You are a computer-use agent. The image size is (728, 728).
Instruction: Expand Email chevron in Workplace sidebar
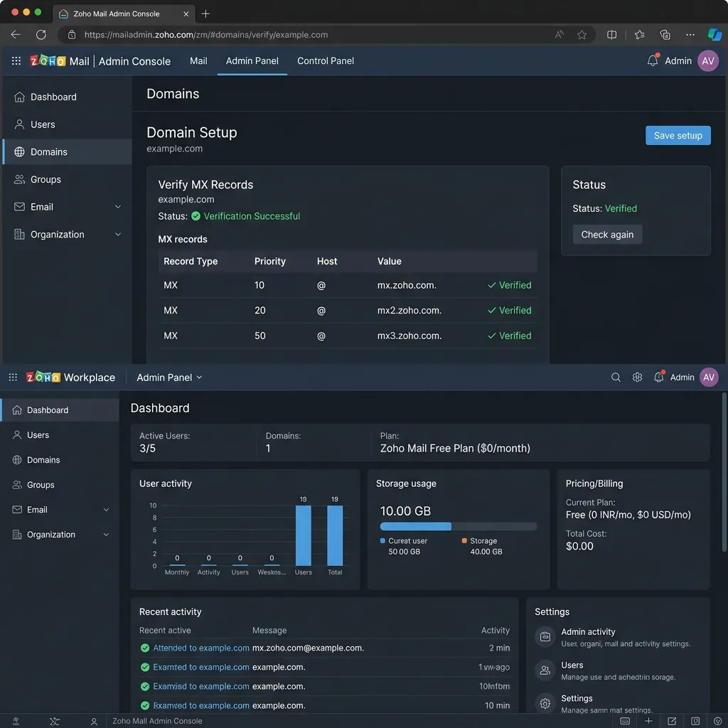coord(107,510)
